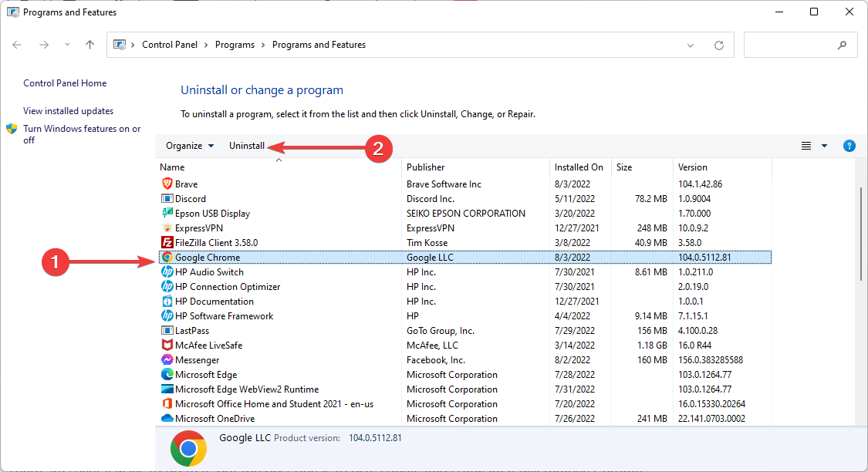Click the Change your view icon
This screenshot has width=868, height=472.
point(806,146)
